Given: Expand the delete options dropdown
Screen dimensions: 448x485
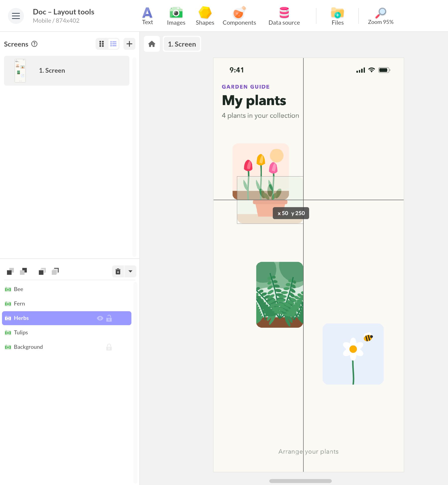Looking at the screenshot, I should 130,271.
